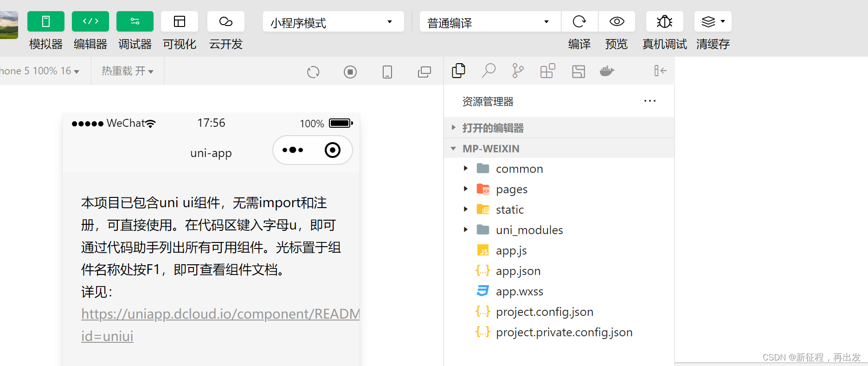Click the 模拟器 label text

click(46, 44)
